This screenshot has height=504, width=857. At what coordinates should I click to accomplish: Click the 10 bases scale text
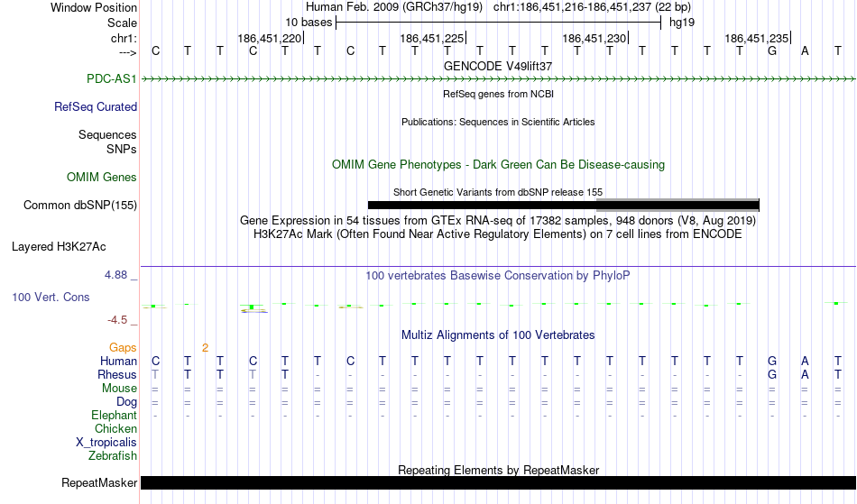(309, 23)
